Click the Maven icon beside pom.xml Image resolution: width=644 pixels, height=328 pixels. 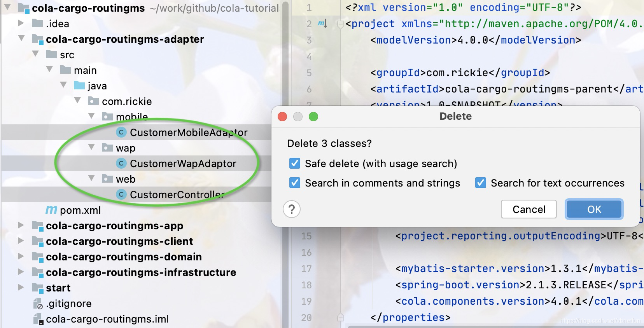coord(51,210)
